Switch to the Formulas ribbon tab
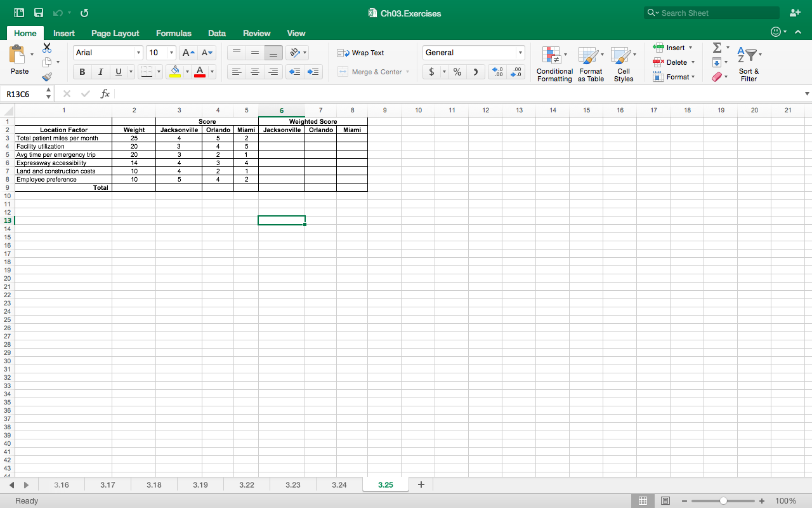Screen dimensions: 812x508 173,33
